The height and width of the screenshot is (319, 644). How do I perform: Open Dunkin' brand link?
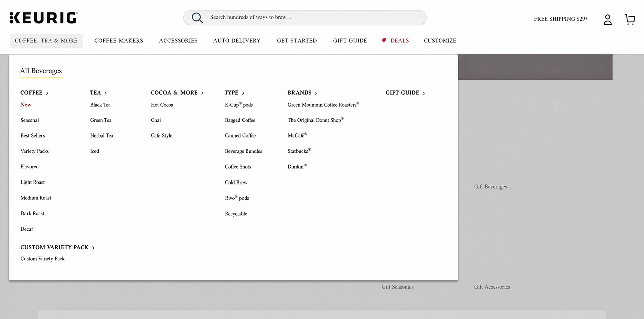pos(297,166)
